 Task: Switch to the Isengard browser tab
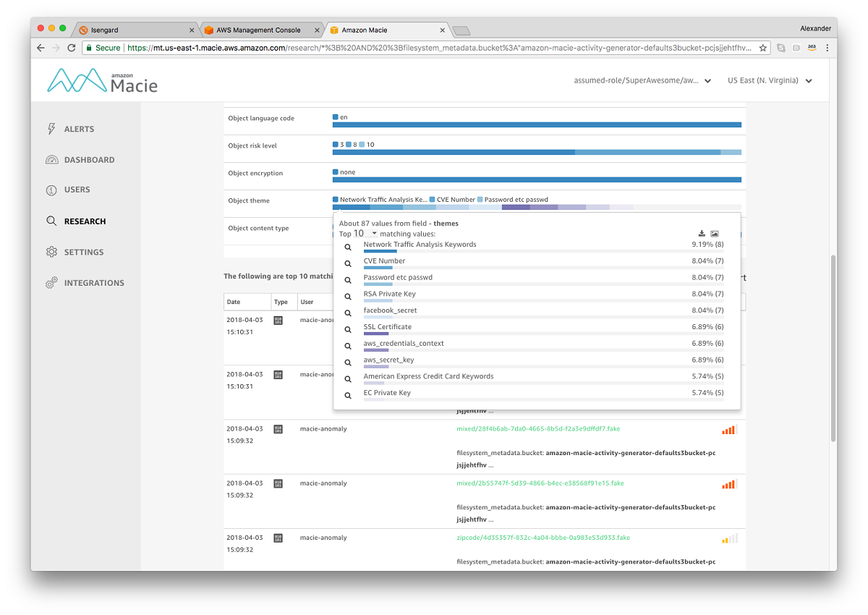(135, 30)
